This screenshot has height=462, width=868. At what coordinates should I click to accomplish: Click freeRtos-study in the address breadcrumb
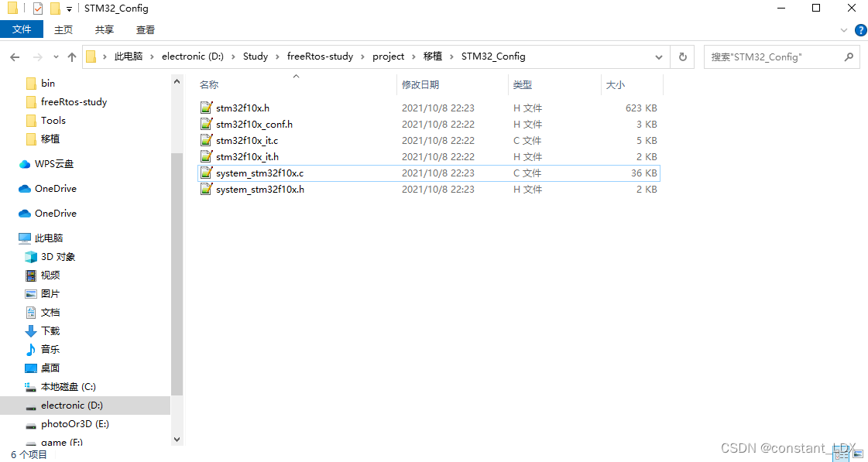click(x=320, y=56)
